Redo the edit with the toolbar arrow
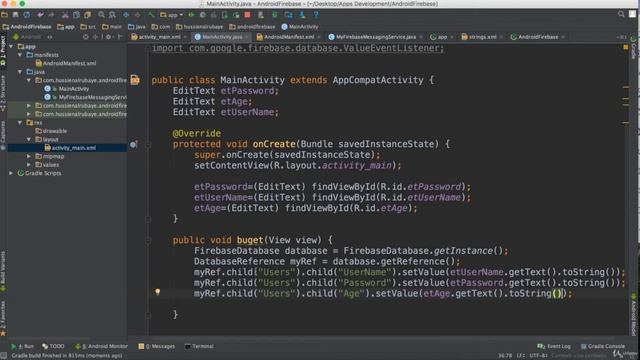Image resolution: width=640 pixels, height=360 pixels. click(x=51, y=15)
